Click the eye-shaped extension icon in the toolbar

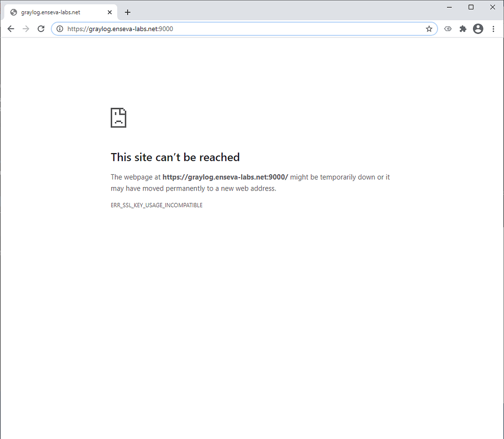448,29
